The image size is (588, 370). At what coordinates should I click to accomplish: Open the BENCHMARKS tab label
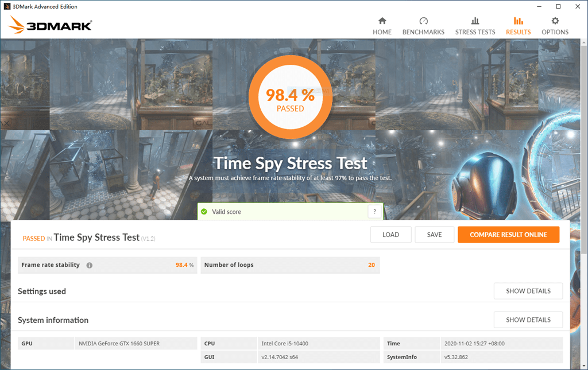[423, 32]
